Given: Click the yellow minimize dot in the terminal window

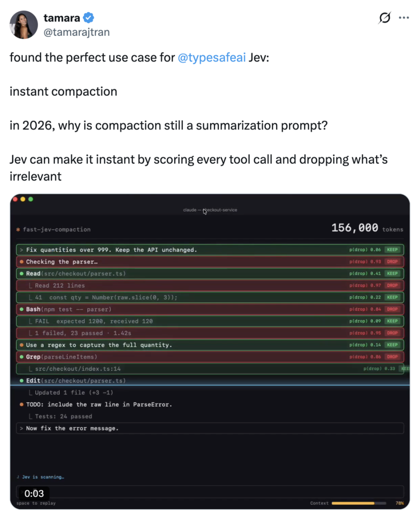Looking at the screenshot, I should [x=23, y=199].
